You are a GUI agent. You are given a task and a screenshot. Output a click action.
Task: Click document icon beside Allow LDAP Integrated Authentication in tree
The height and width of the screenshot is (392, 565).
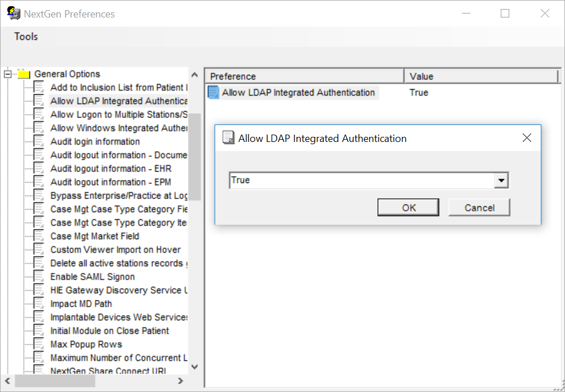pos(38,101)
